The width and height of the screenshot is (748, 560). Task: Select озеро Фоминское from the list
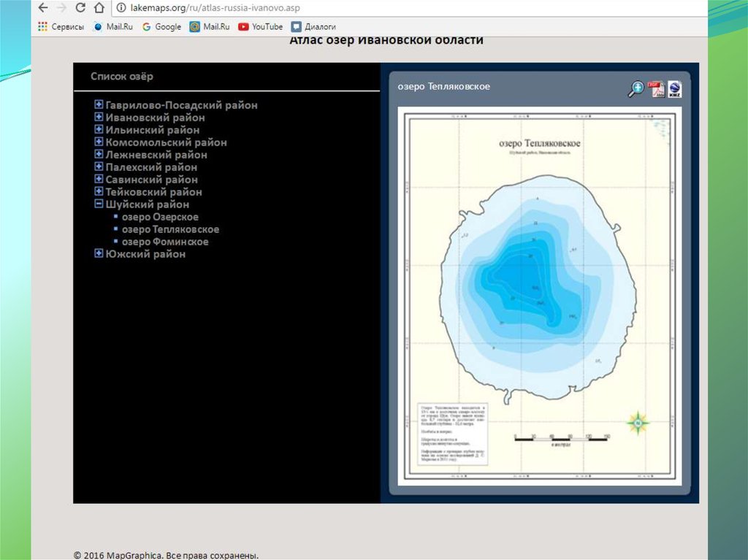click(x=165, y=242)
